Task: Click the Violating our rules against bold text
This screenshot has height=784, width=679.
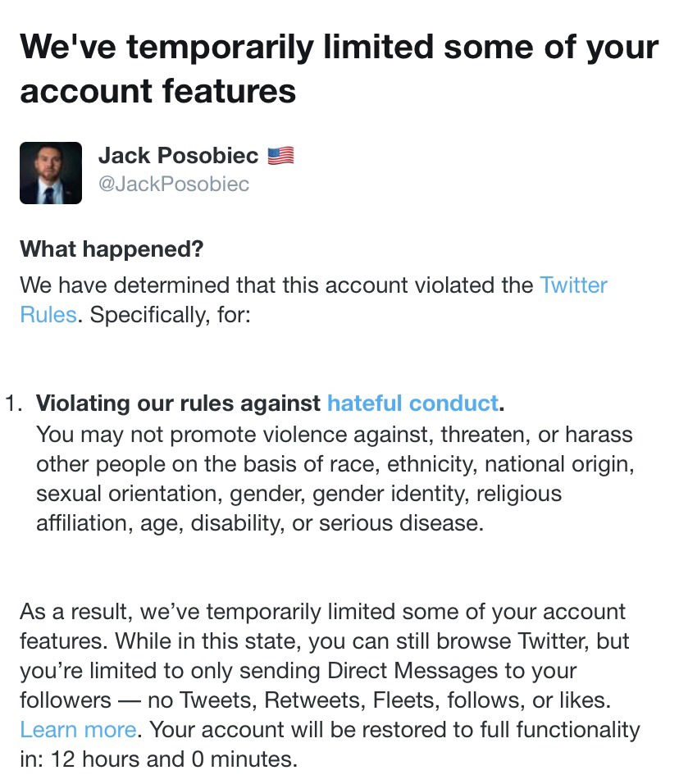Action: 178,403
